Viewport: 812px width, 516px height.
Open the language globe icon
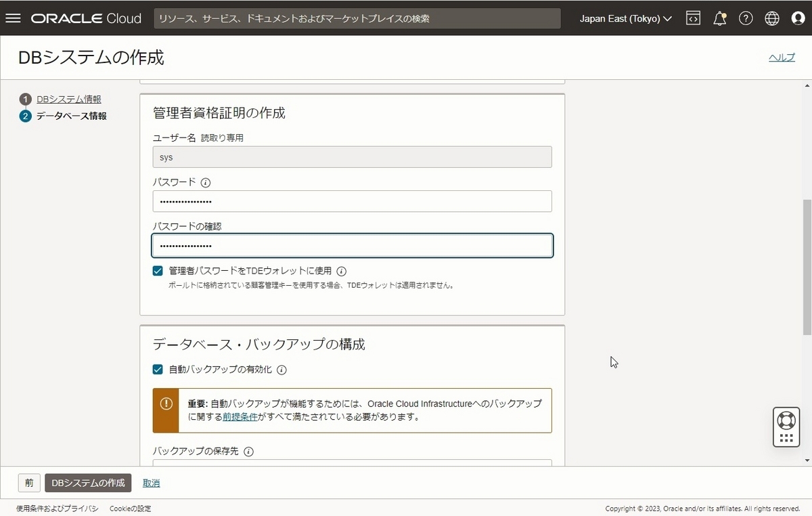tap(772, 18)
